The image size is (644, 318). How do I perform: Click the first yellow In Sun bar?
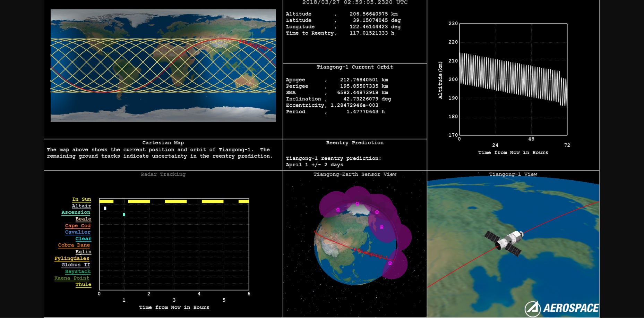click(x=106, y=201)
